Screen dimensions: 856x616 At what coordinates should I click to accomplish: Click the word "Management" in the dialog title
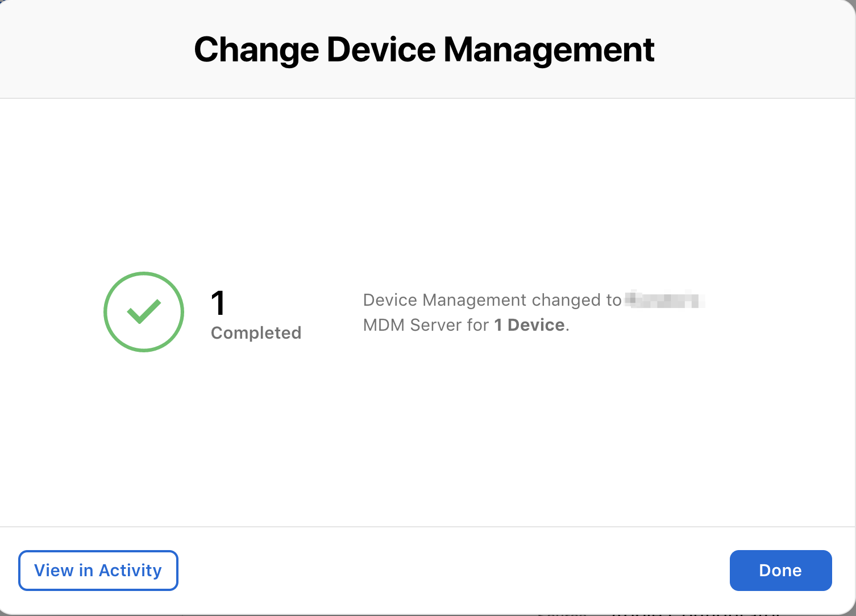coord(548,49)
